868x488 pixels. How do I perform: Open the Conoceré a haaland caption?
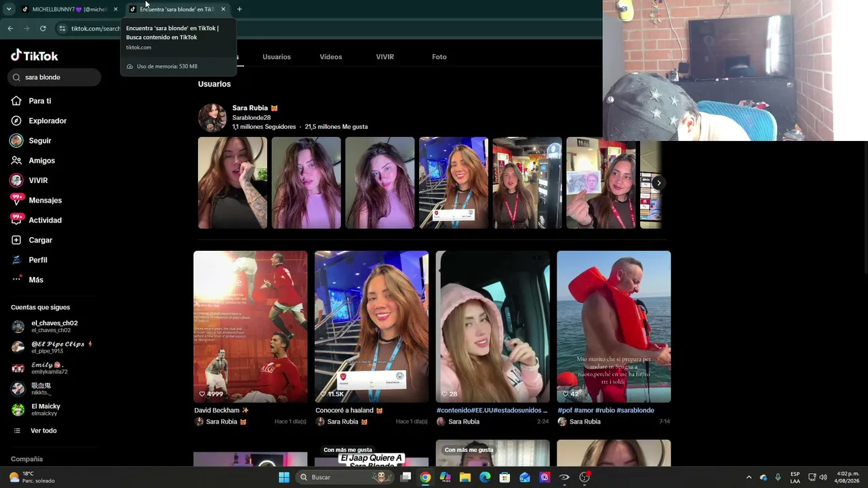pos(349,411)
